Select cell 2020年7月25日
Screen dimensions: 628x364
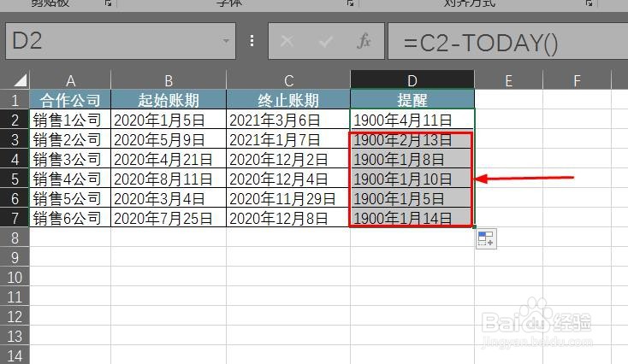(169, 217)
